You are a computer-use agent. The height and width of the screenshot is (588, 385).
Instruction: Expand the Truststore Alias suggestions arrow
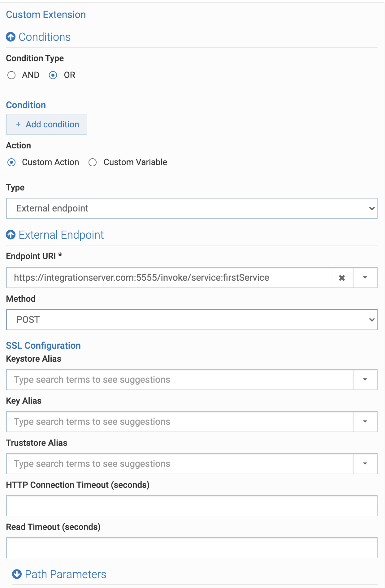tap(365, 464)
